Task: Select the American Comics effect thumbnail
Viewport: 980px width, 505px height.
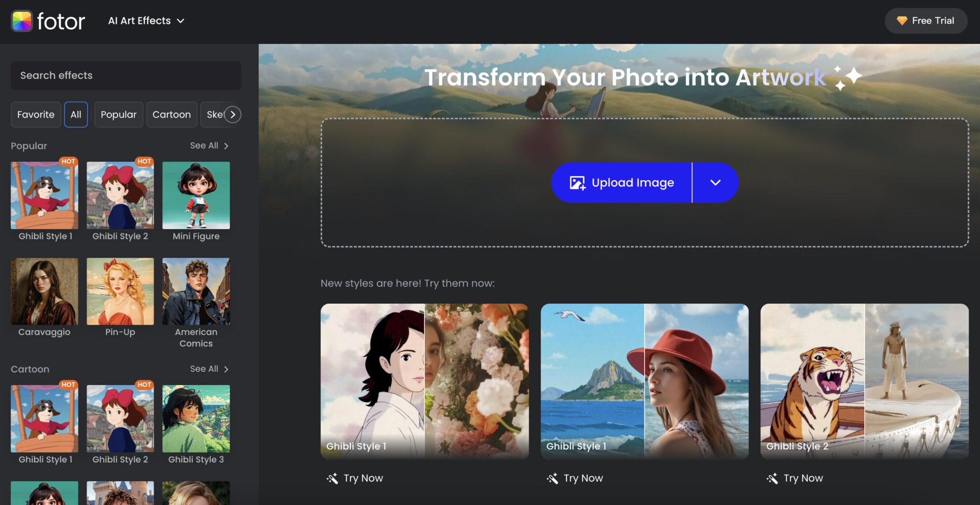Action: click(196, 292)
